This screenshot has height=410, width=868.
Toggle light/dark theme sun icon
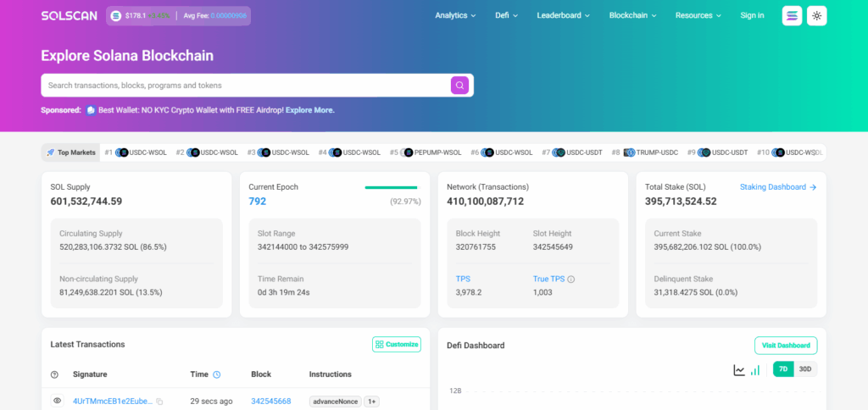coord(816,15)
